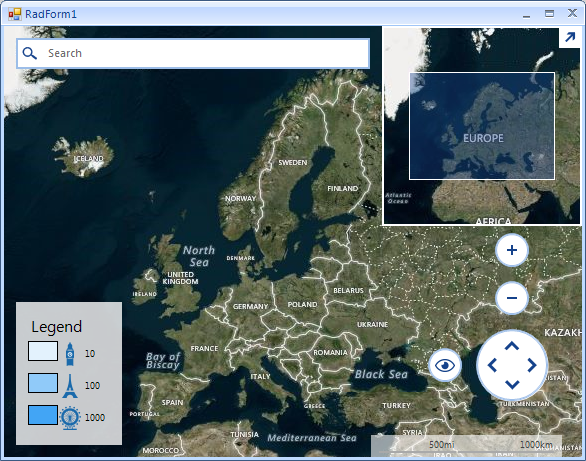Screen dimensions: 586x461
Task: Click the ITALY label on the map
Action: (x=260, y=377)
